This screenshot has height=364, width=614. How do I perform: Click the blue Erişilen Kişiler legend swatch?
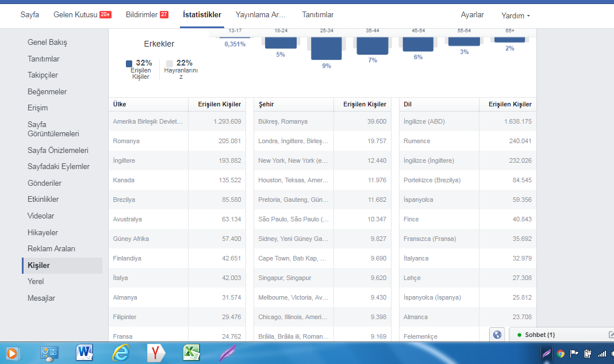coord(129,63)
